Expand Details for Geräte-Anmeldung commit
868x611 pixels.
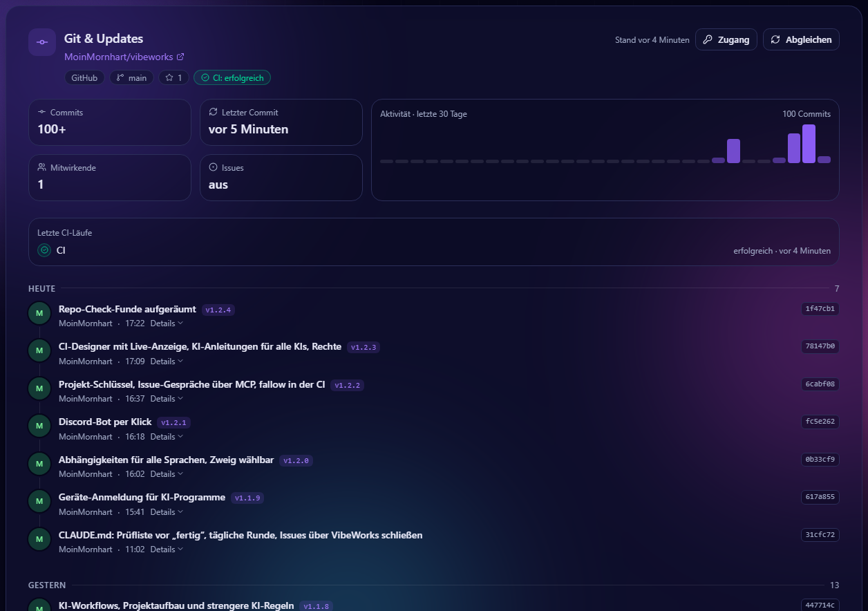[167, 512]
